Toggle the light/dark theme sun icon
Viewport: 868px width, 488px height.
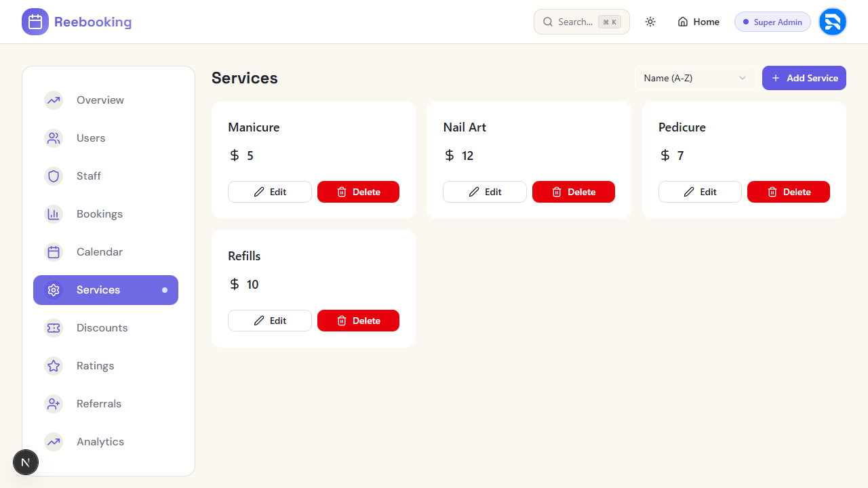pyautogui.click(x=650, y=22)
